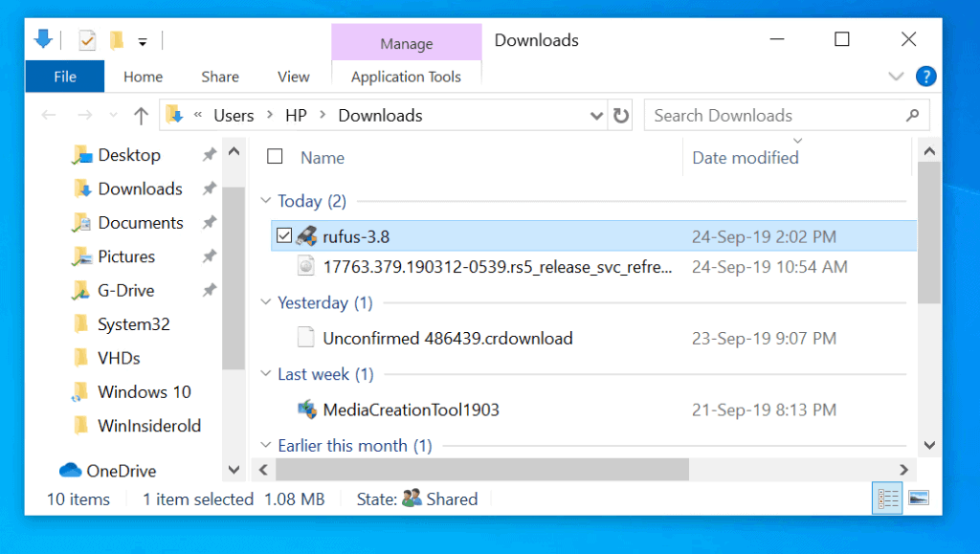The height and width of the screenshot is (554, 980).
Task: Go up one folder level
Action: pyautogui.click(x=141, y=116)
